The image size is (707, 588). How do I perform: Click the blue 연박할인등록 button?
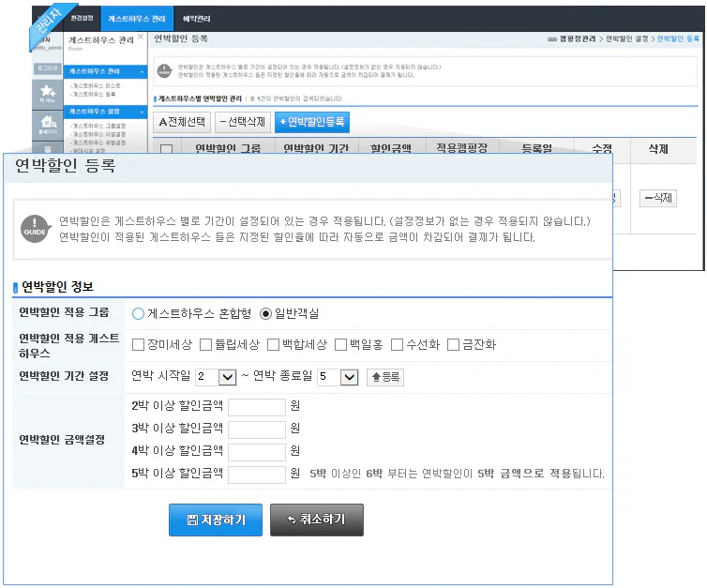tap(312, 122)
